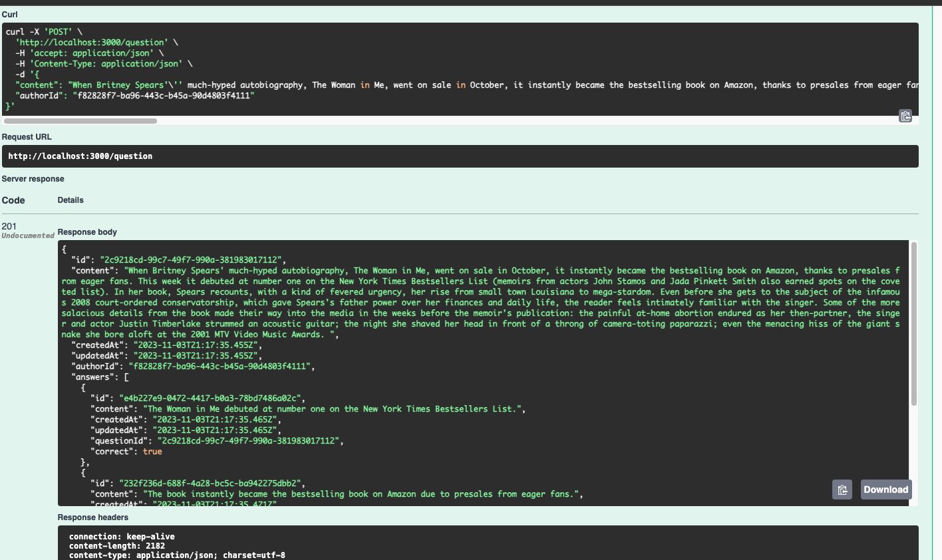The image size is (942, 560).
Task: Click the 201 response status code
Action: point(9,226)
